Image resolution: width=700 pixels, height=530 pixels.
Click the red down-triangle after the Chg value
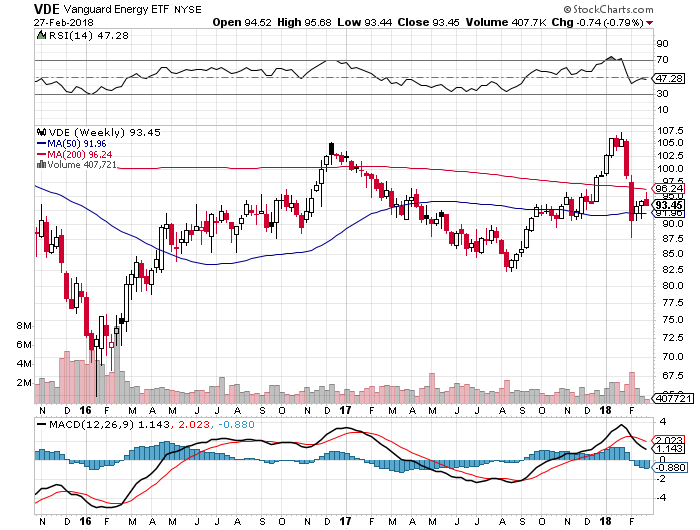649,23
